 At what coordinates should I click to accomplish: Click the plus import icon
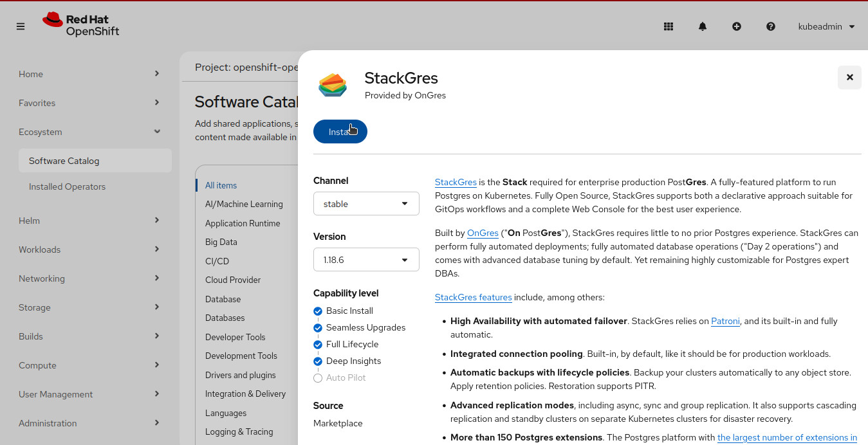point(737,26)
